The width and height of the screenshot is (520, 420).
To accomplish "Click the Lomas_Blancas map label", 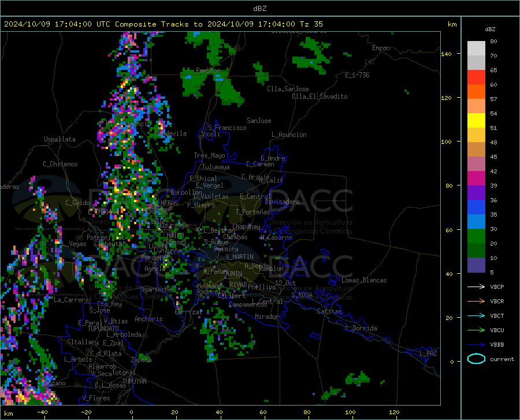I will (x=364, y=280).
